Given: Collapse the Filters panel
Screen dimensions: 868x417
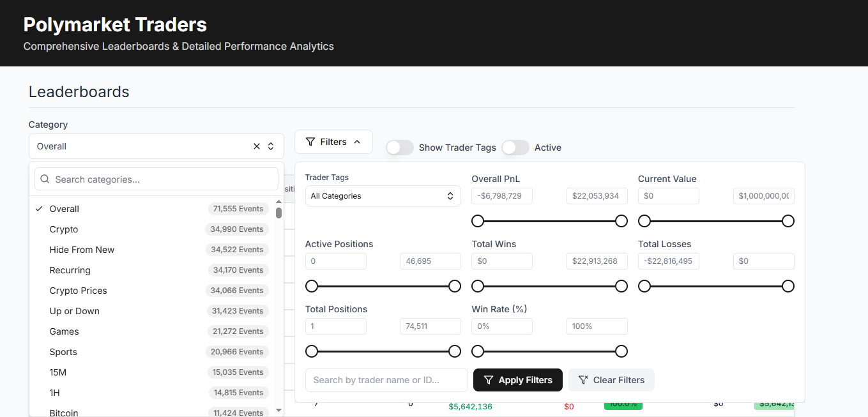Looking at the screenshot, I should click(333, 142).
